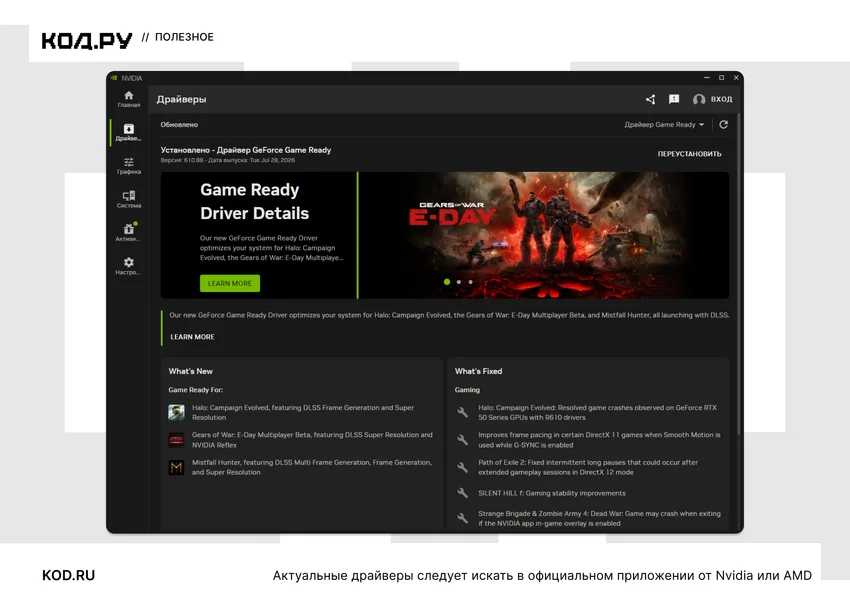
Task: Click wrench icon beside frame pacing fix
Action: (x=462, y=440)
